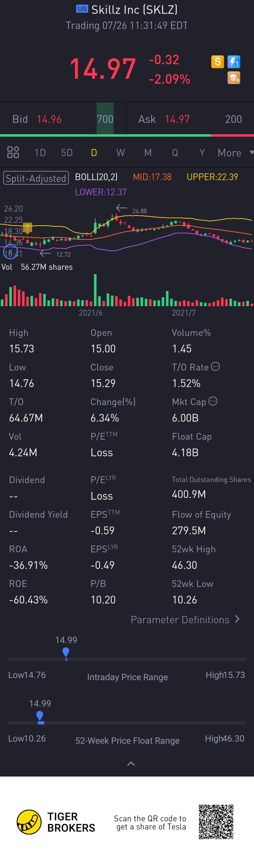This screenshot has width=254, height=868.
Task: Tap the blue circled marker on chart
Action: [x=10, y=252]
